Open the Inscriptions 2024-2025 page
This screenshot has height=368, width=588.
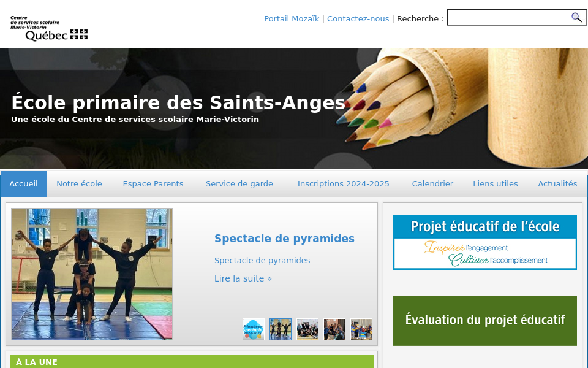click(344, 183)
